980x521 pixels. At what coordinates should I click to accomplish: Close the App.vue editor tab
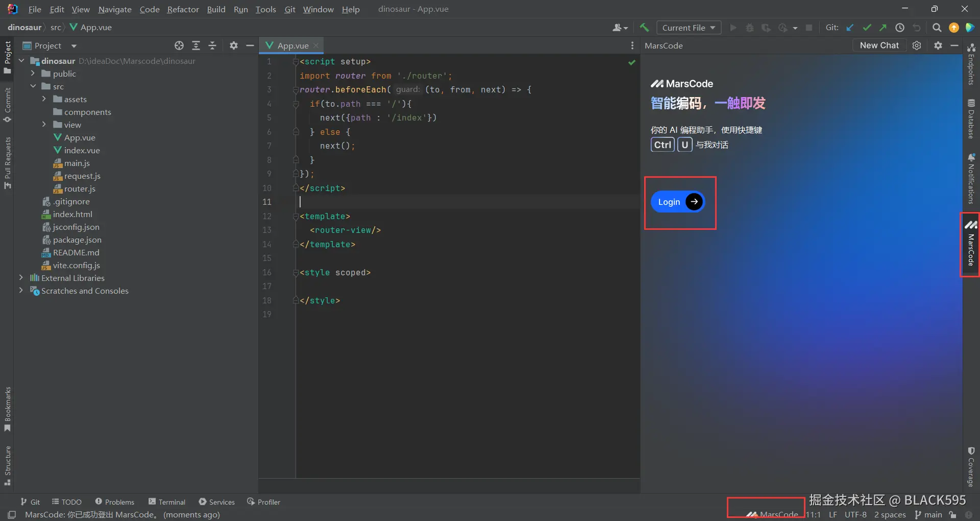[316, 45]
